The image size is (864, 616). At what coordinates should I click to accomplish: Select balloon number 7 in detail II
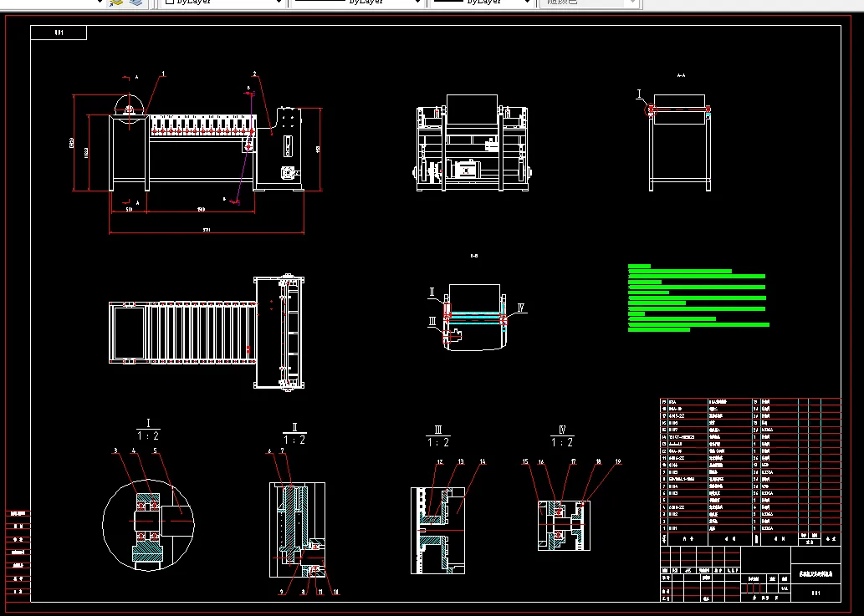pos(283,451)
